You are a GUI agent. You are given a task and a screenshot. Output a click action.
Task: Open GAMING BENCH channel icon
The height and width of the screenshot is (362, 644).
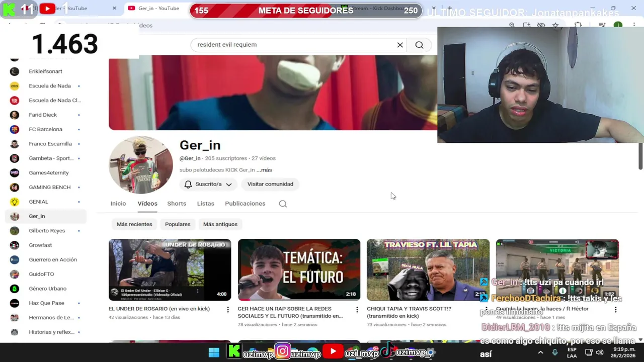15,187
